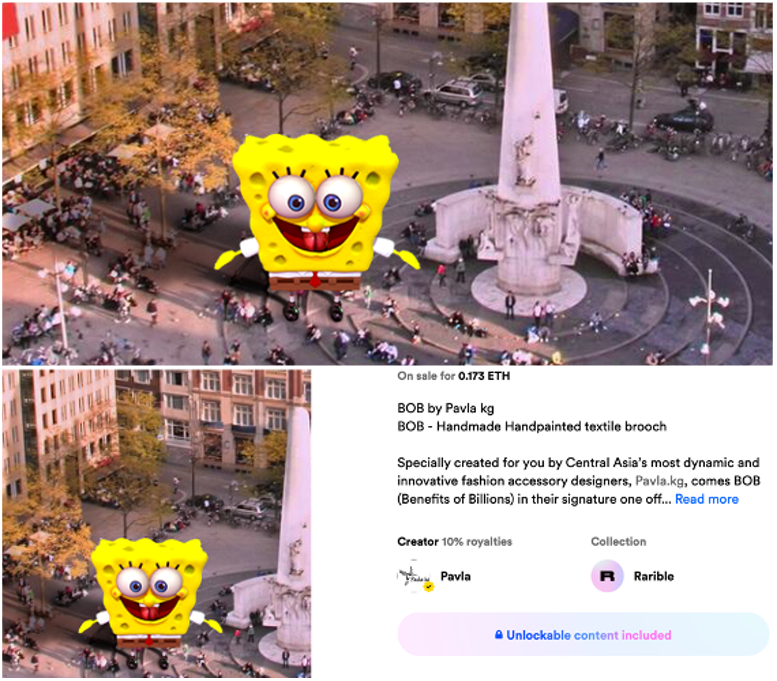Click the yellow verified badge on Pavla
The height and width of the screenshot is (681, 777).
(x=428, y=587)
